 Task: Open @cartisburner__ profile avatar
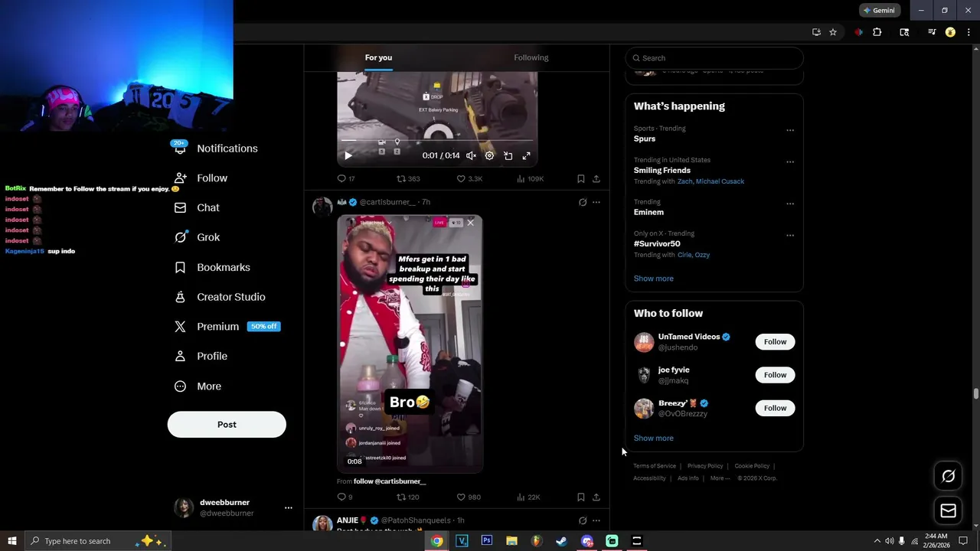click(x=322, y=207)
